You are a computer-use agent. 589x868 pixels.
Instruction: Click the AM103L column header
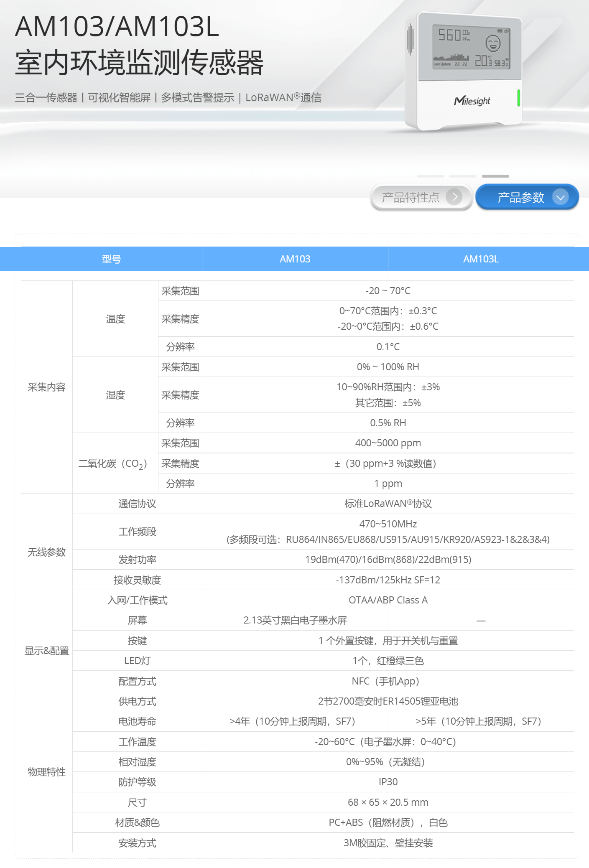point(481,259)
